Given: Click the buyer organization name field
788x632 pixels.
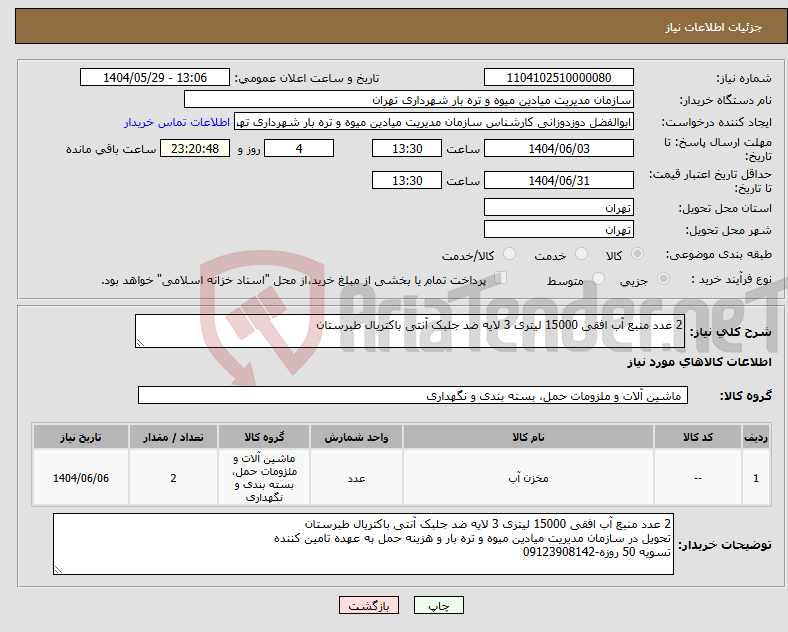Looking at the screenshot, I should click(409, 99).
